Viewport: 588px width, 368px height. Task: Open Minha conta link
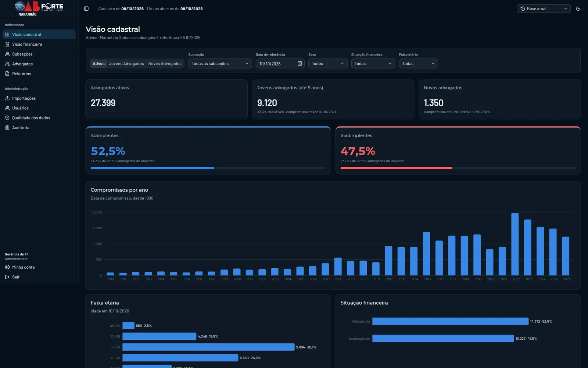click(39, 267)
